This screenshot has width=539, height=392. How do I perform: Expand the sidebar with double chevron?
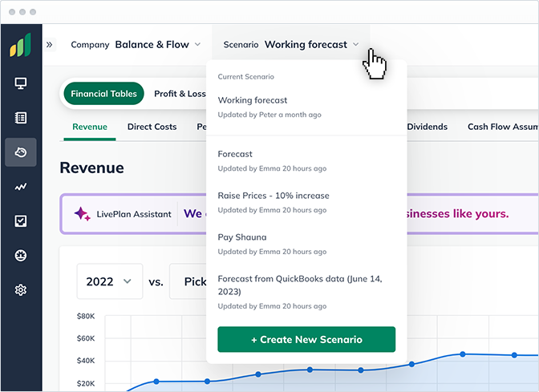point(50,45)
